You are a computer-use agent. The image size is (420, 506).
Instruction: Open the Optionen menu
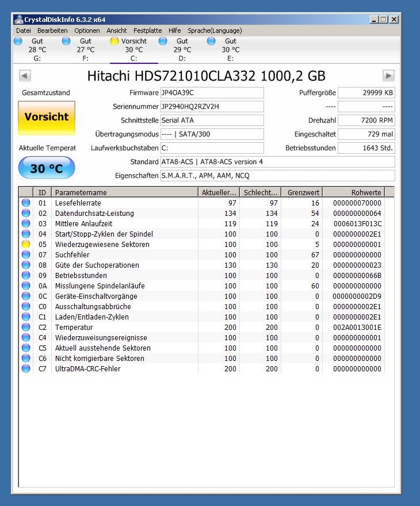point(87,31)
